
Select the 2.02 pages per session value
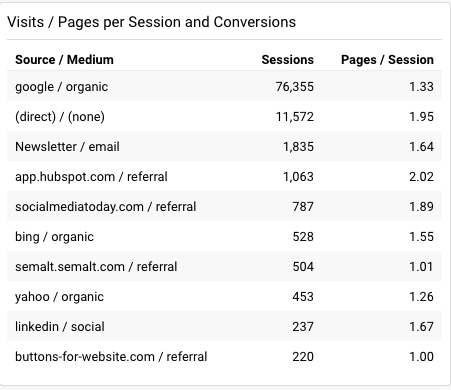click(421, 177)
